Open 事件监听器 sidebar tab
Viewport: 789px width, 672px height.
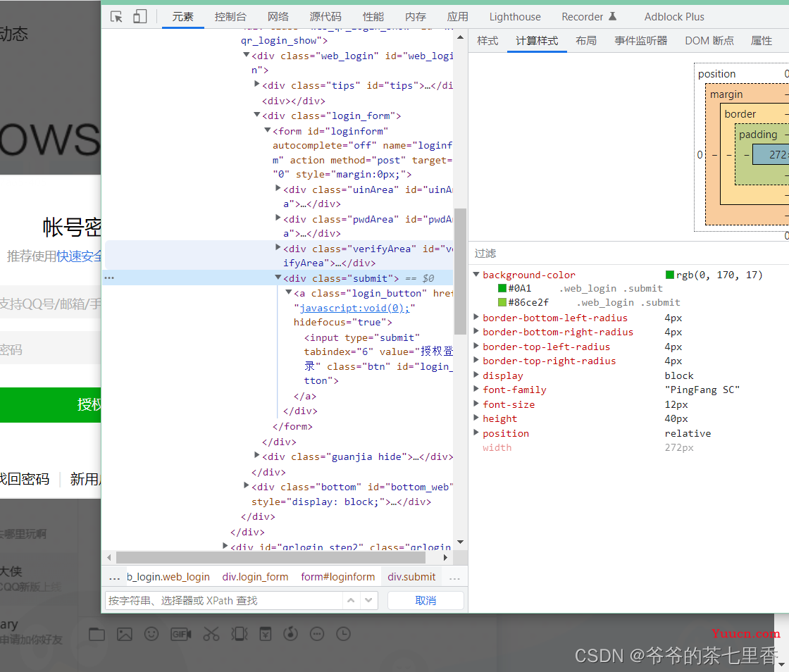(x=640, y=41)
